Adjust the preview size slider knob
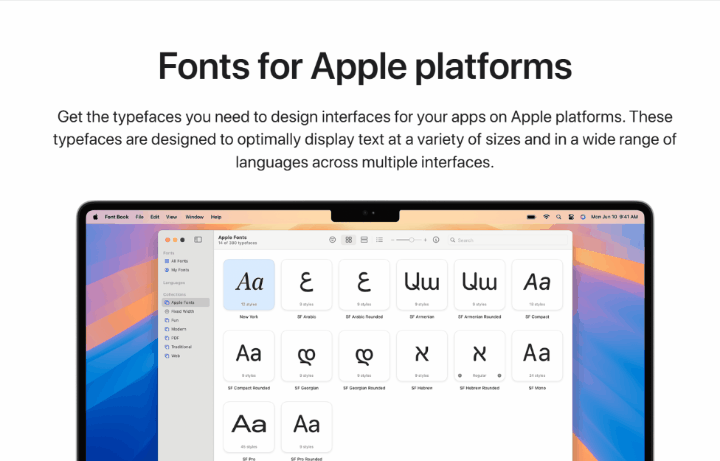Screen dimensions: 720x461 (412, 240)
